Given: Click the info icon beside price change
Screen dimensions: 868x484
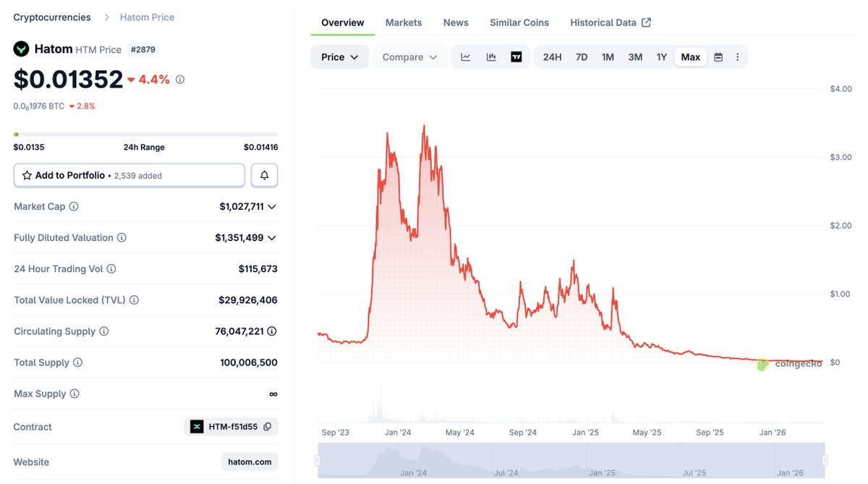Looking at the screenshot, I should click(180, 80).
